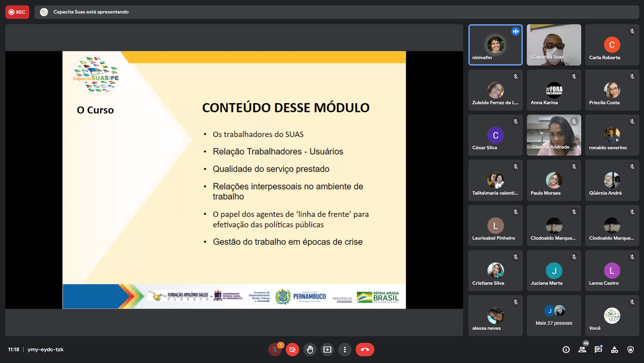Open host controls shield icon

pyautogui.click(x=631, y=350)
